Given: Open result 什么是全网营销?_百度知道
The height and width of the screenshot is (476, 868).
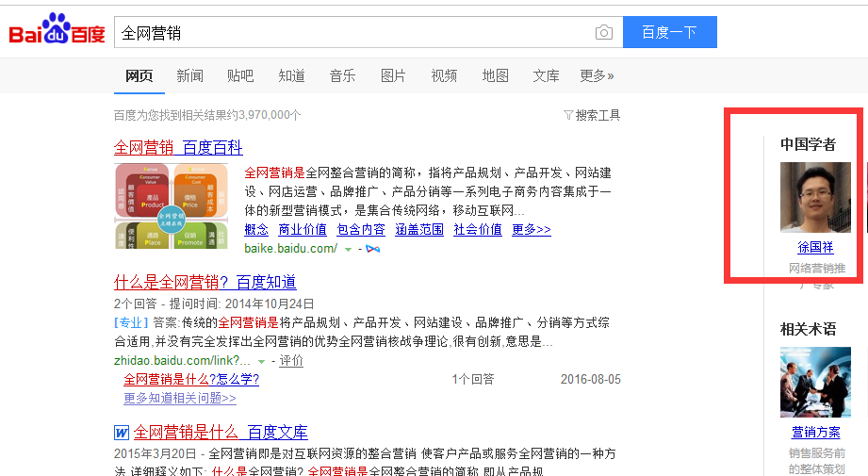Looking at the screenshot, I should 205,282.
